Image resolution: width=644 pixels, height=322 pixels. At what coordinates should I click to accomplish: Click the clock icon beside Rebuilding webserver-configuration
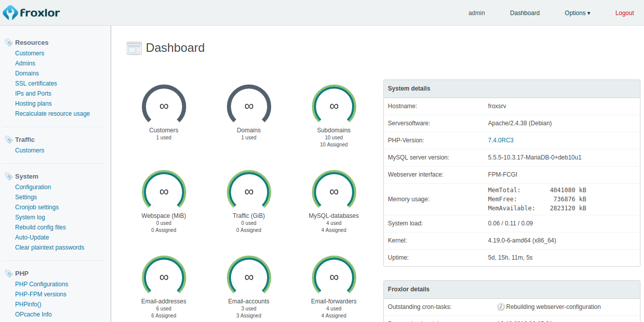tap(501, 307)
